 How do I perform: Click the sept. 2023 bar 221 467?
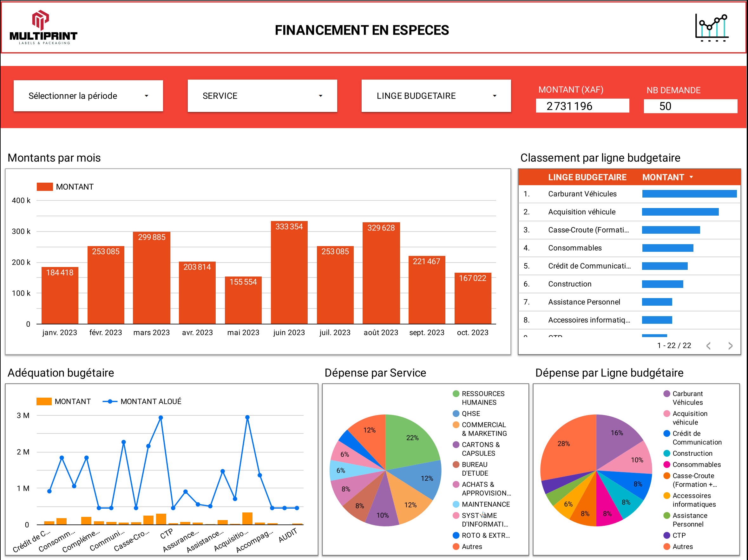427,290
